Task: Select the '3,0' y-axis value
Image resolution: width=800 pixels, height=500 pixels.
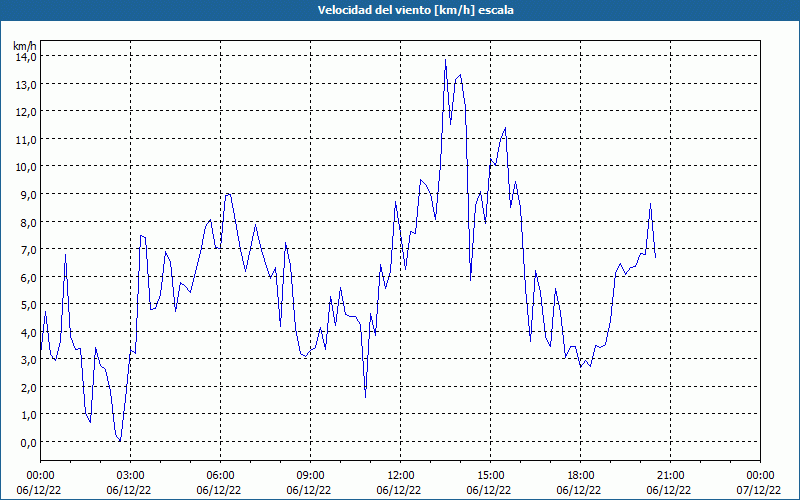Action: click(x=29, y=360)
